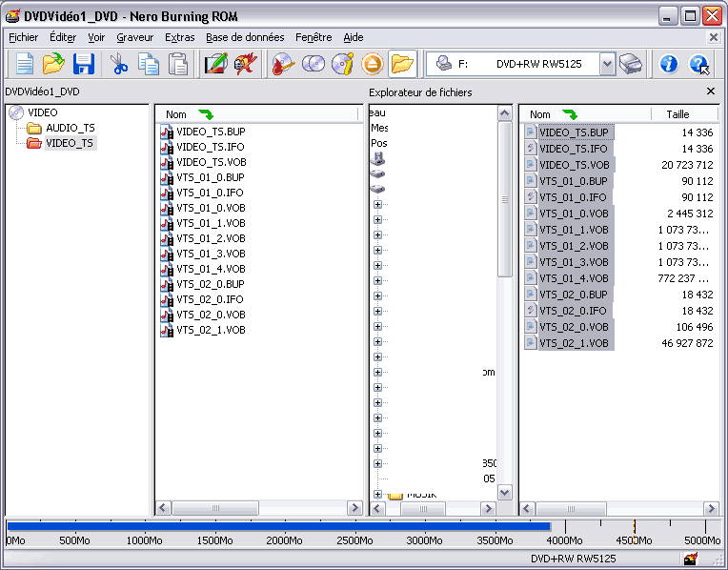Click the explorer tree vertical scrollbar thumb
The width and height of the screenshot is (728, 570).
pos(505,199)
